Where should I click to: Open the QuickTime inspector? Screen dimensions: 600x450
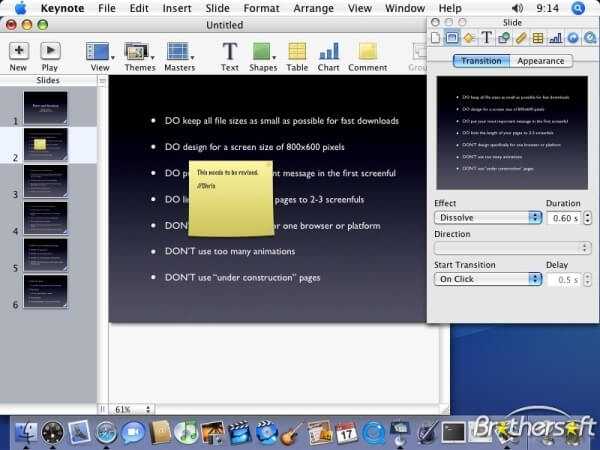tap(590, 38)
